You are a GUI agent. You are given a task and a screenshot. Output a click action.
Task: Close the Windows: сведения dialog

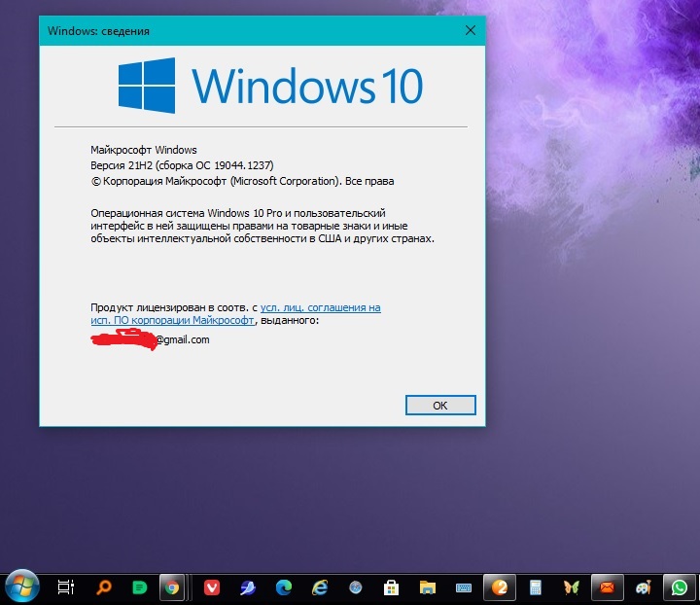pyautogui.click(x=471, y=30)
